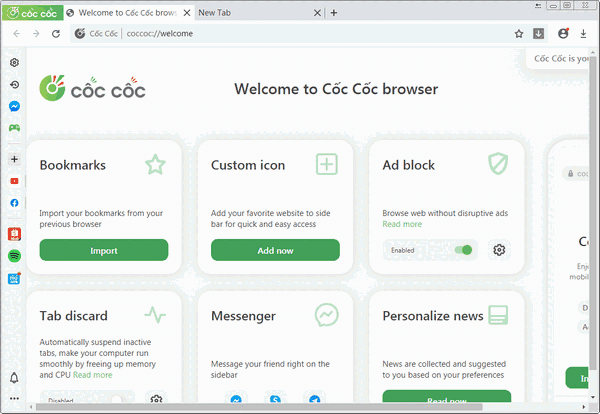Click the vertical scrollbar thumb
This screenshot has height=414, width=600.
coord(593,213)
